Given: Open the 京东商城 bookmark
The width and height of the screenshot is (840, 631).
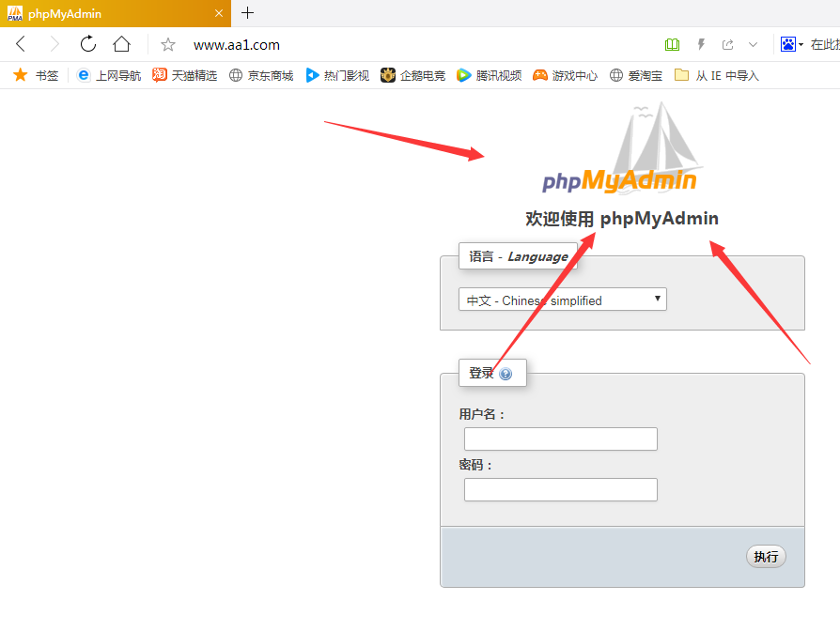Looking at the screenshot, I should (x=261, y=75).
